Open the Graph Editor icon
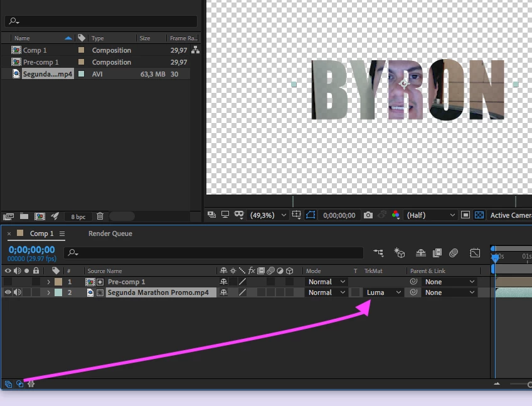Screen dimensions: 532x406 click(x=475, y=253)
